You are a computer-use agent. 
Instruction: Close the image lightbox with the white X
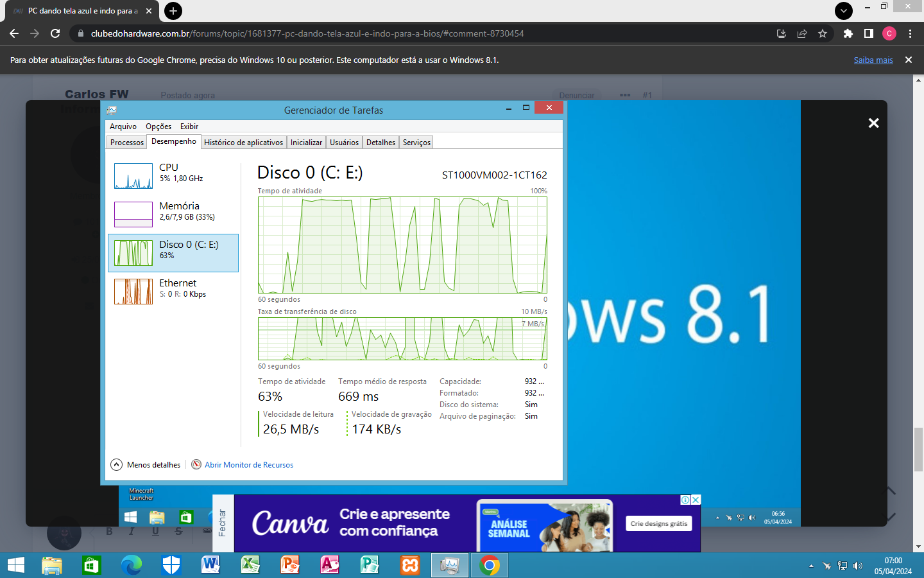[x=873, y=123]
